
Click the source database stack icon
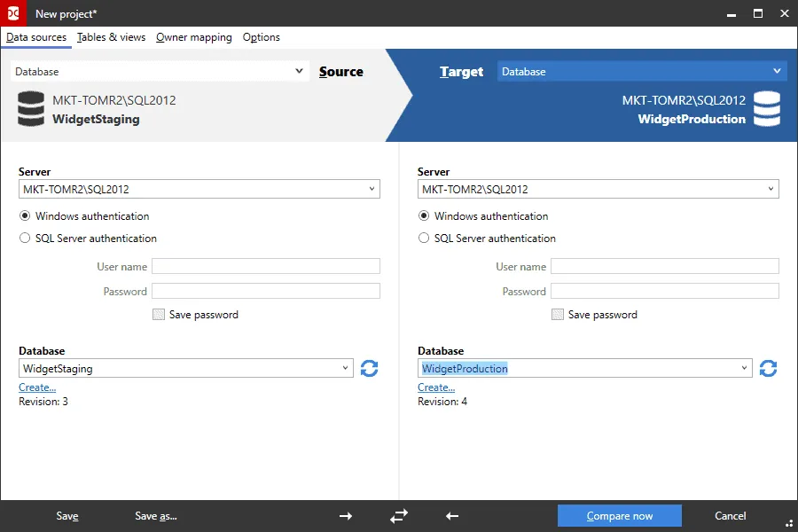pyautogui.click(x=30, y=110)
